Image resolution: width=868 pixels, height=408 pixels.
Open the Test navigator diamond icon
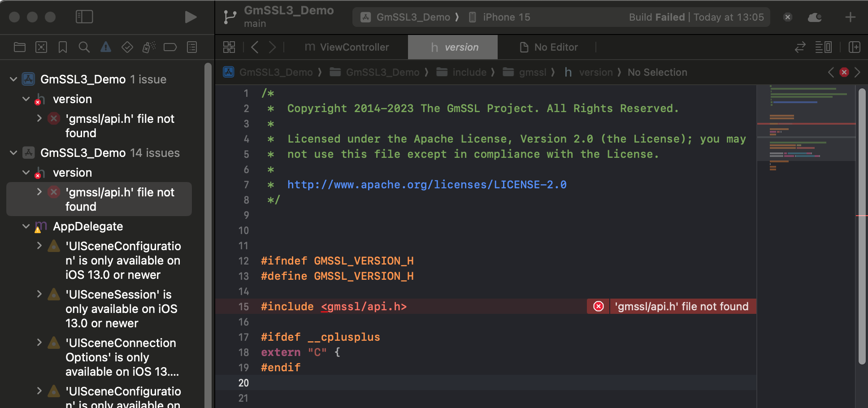pyautogui.click(x=127, y=47)
